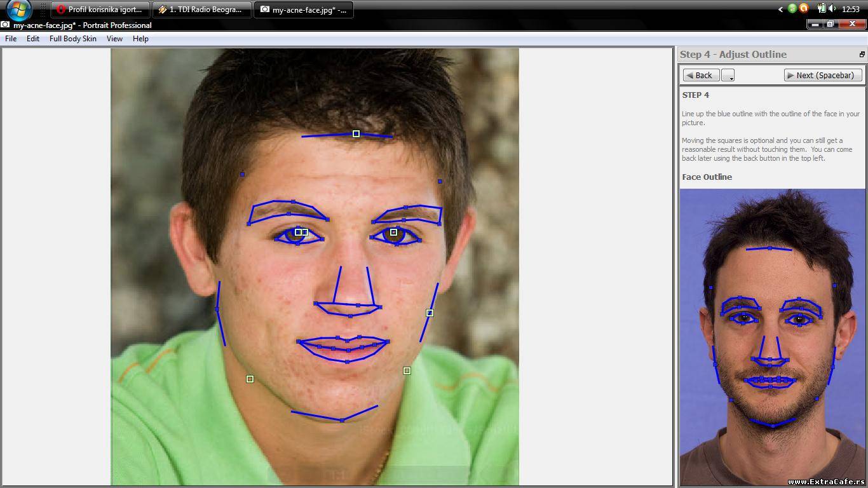868x488 pixels.
Task: Restore down the Portrait Professional window
Action: (830, 24)
